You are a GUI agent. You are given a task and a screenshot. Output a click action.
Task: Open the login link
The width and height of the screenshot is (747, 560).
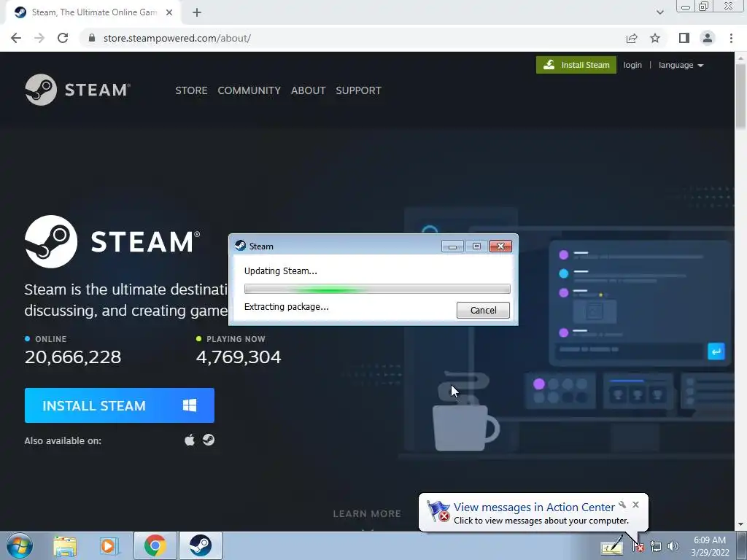coord(632,65)
